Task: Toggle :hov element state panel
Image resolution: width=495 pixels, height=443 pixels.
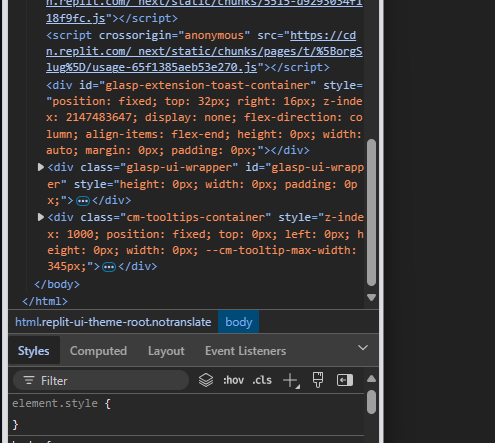Action: 233,380
